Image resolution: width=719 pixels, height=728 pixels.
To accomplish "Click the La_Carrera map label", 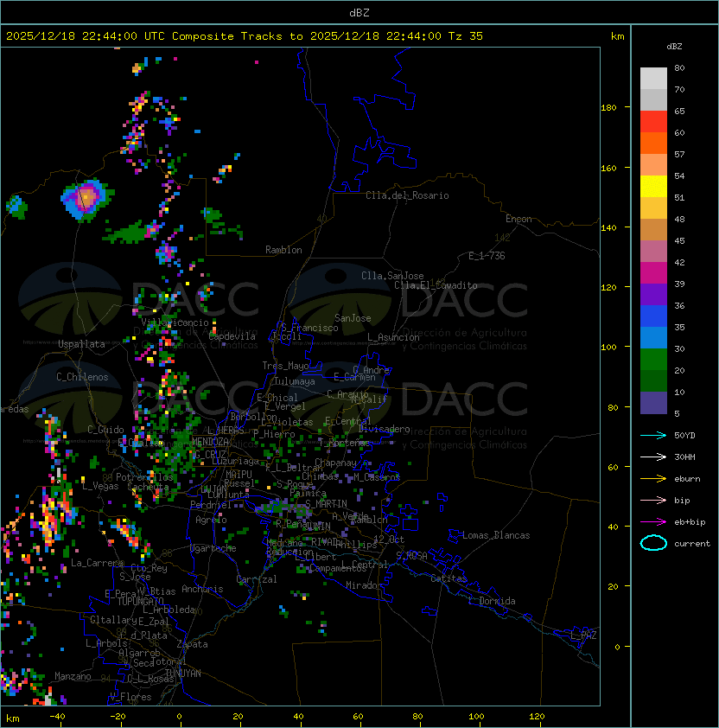I will coord(97,563).
